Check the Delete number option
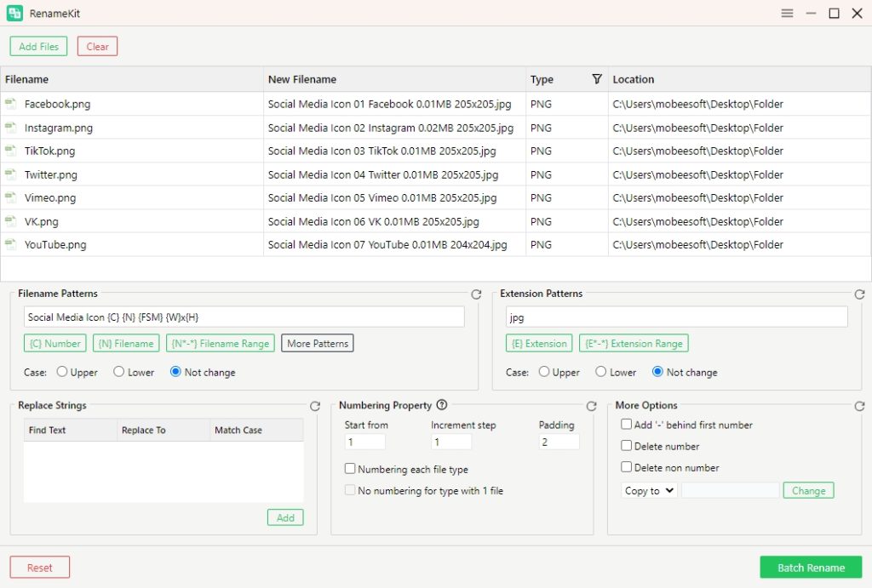This screenshot has width=872, height=588. pyautogui.click(x=627, y=446)
